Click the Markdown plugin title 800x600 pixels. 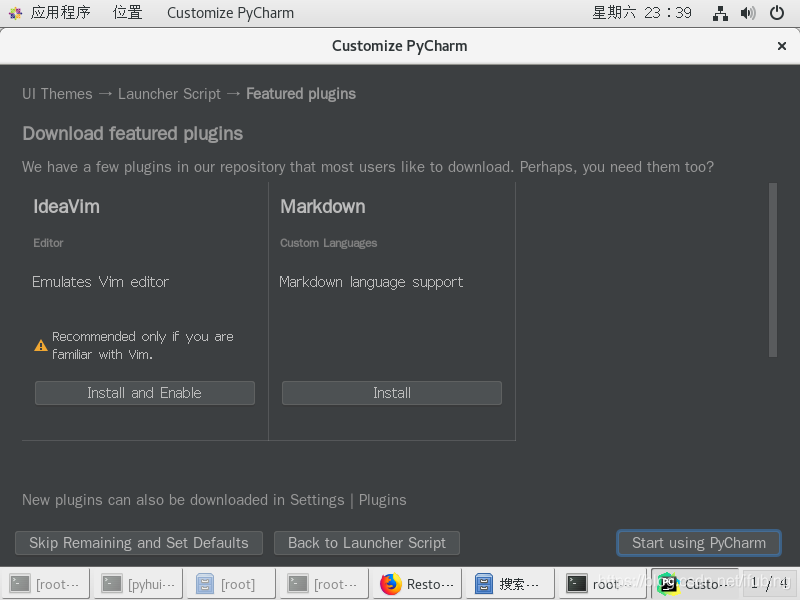click(x=322, y=207)
